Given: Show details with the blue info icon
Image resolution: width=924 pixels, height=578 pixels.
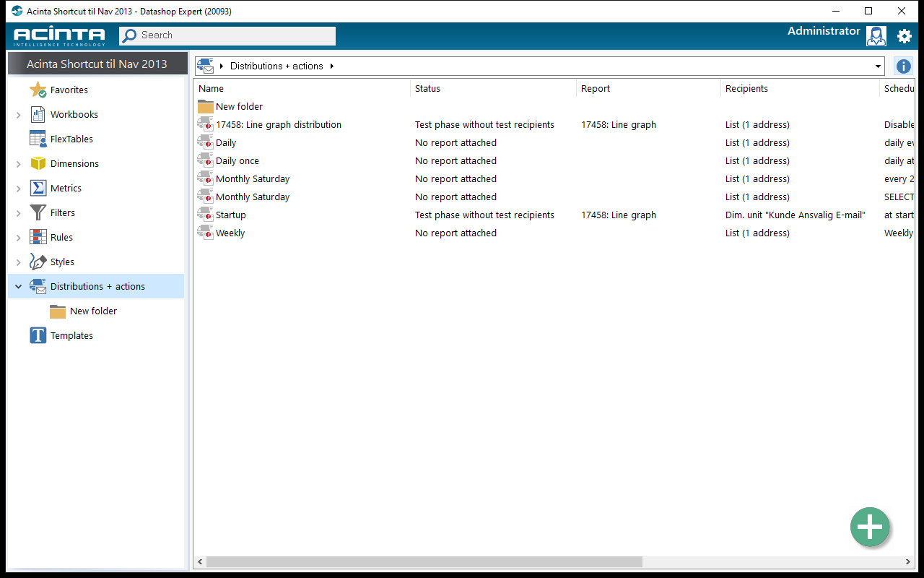Looking at the screenshot, I should pos(903,66).
